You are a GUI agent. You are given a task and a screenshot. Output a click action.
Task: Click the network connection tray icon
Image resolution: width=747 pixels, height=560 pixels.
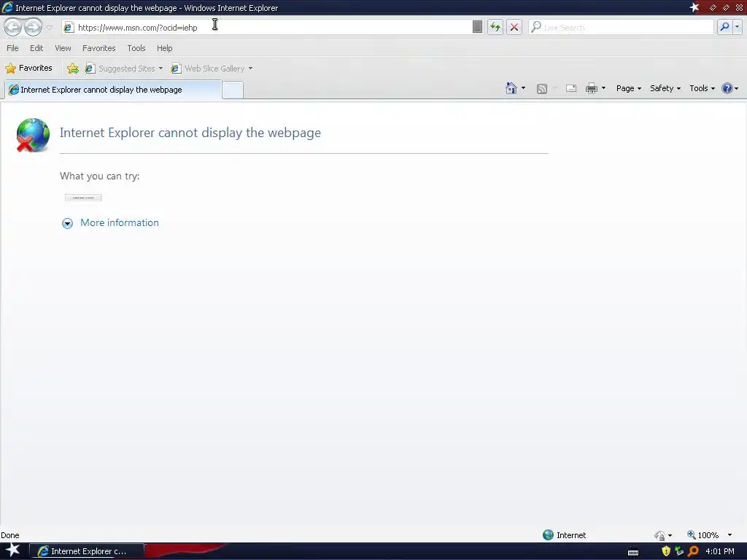click(x=679, y=551)
